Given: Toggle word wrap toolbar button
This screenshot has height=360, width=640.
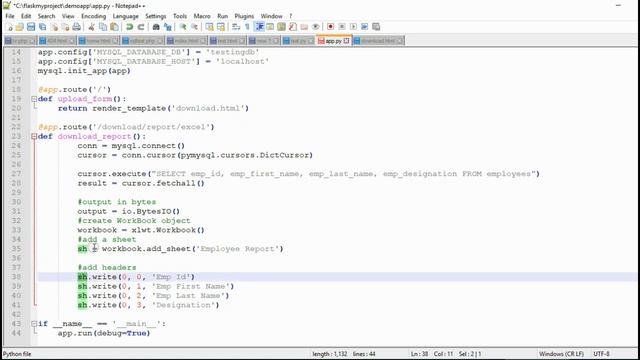Looking at the screenshot, I should (236, 27).
